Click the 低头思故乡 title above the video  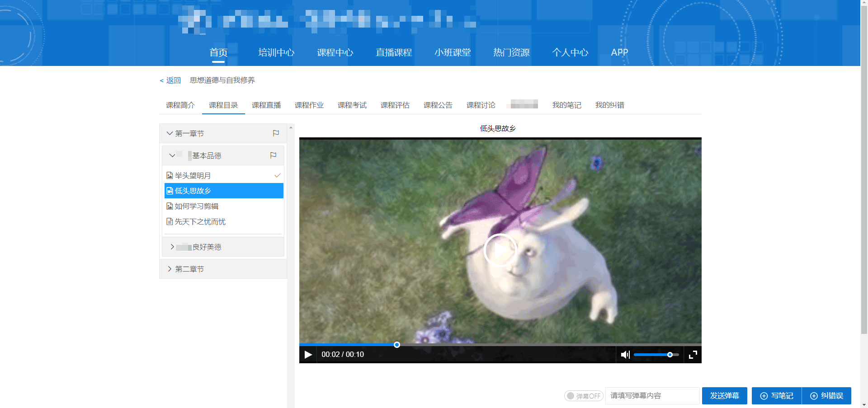(x=498, y=128)
